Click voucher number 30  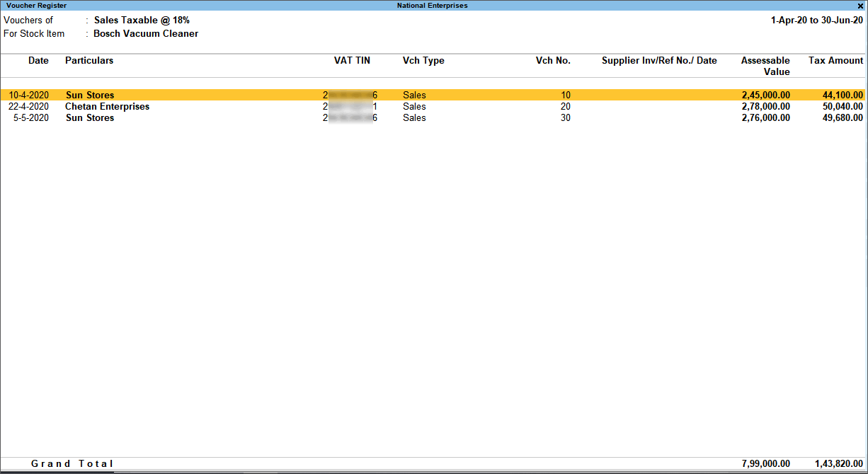565,118
